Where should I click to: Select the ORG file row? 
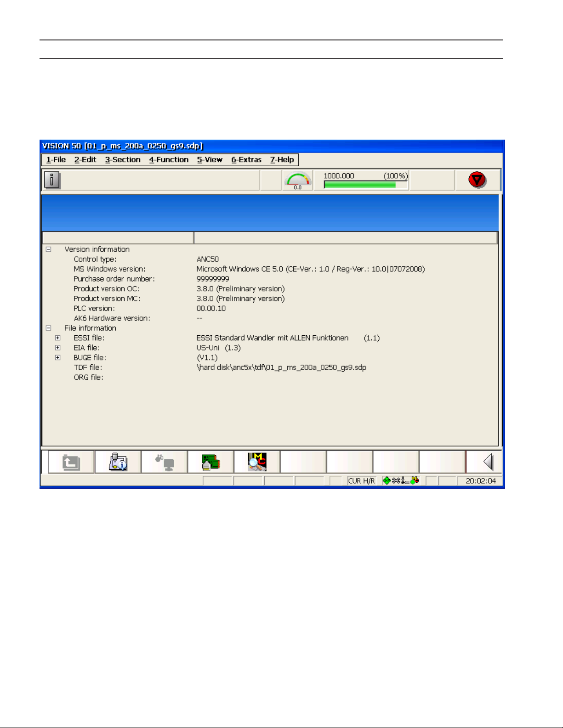coord(270,378)
